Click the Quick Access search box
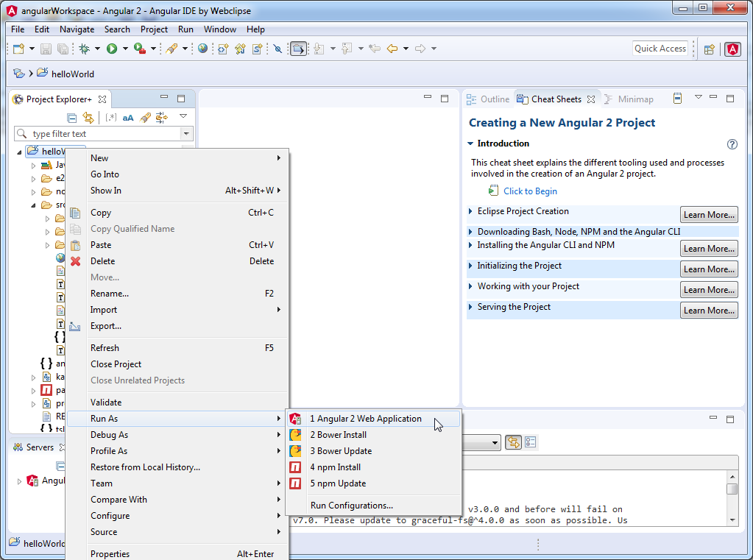This screenshot has height=560, width=753. (x=660, y=49)
